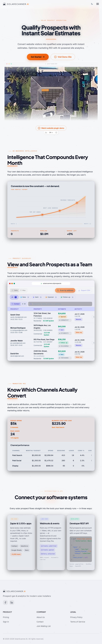Toggle dark mode with the moon icon
The image size is (102, 644).
pos(92,4)
